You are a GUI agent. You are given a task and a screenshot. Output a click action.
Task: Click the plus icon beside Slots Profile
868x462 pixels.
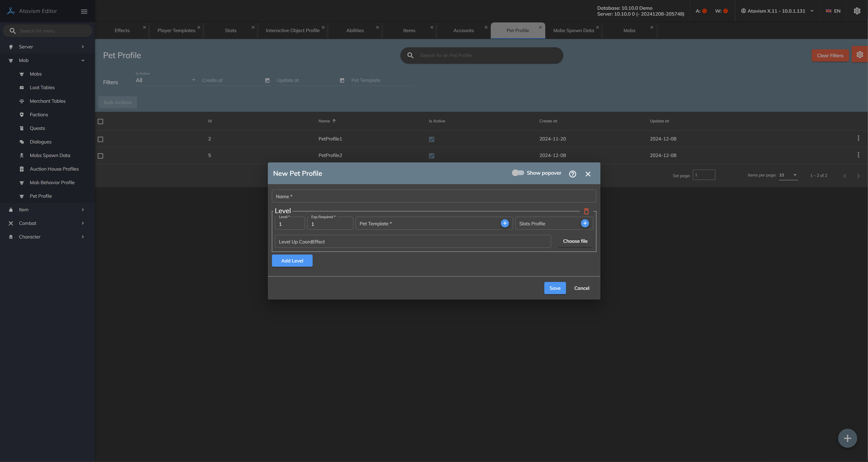pyautogui.click(x=585, y=223)
